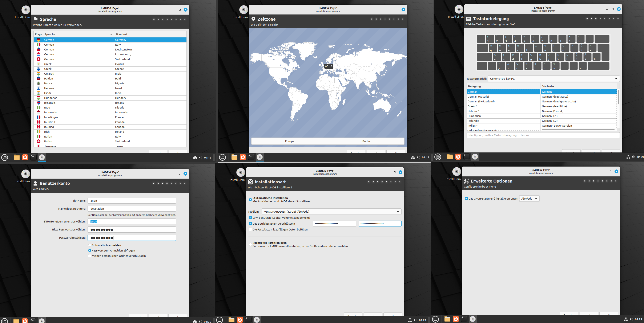The image size is (644, 323).
Task: Open network icon in tray showing 01:19 under Sprache
Action: pyautogui.click(x=195, y=158)
